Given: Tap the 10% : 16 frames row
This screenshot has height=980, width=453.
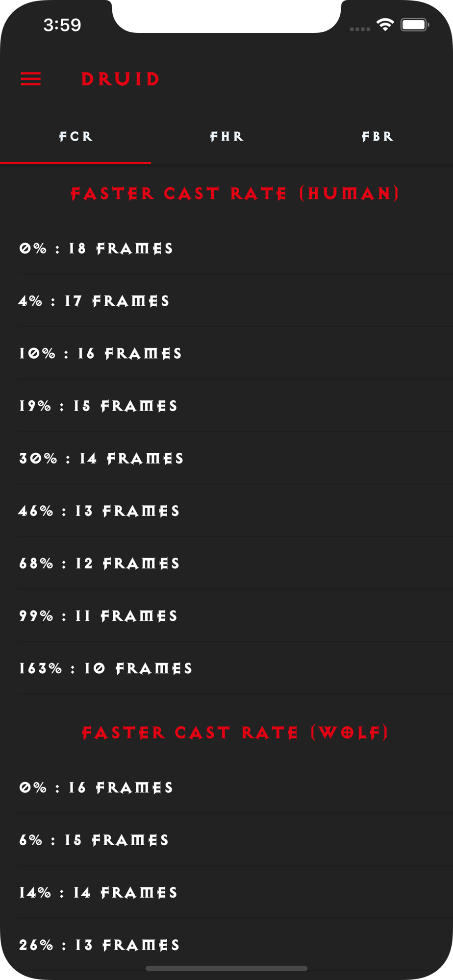Looking at the screenshot, I should click(235, 353).
